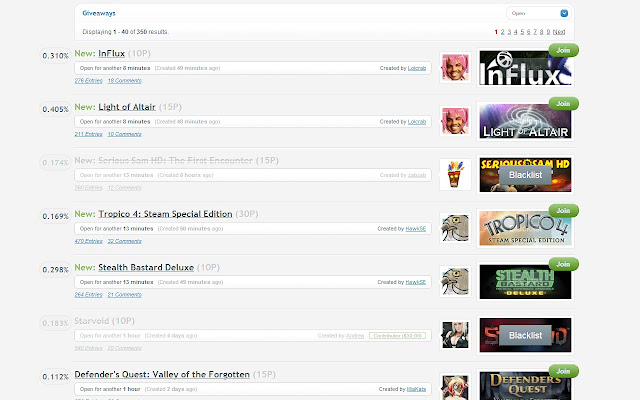Go to results page 9

548,32
